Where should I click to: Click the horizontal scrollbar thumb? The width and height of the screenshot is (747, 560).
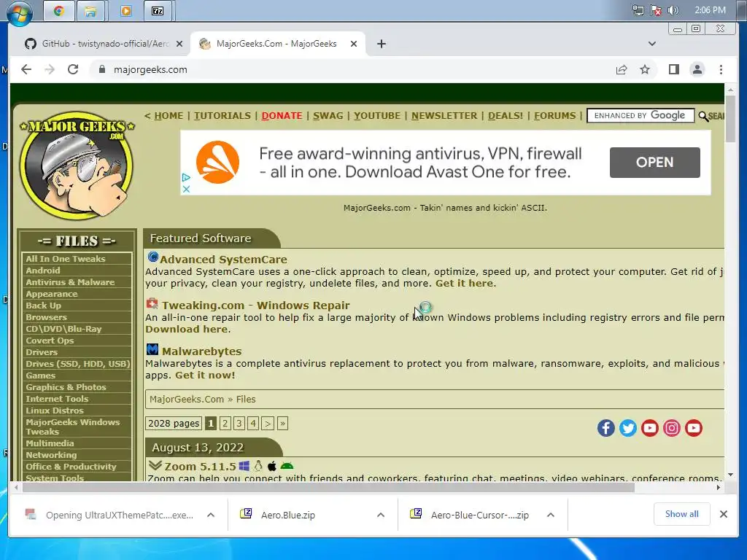pyautogui.click(x=328, y=488)
